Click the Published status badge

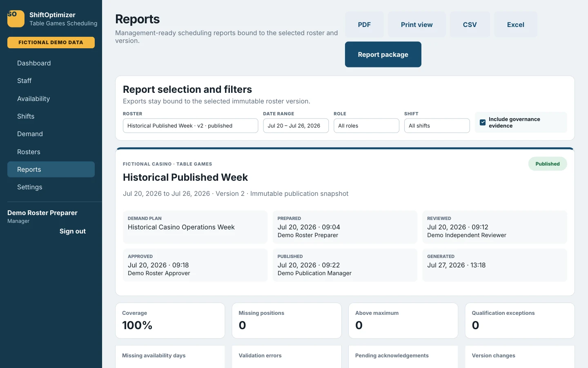click(x=548, y=164)
